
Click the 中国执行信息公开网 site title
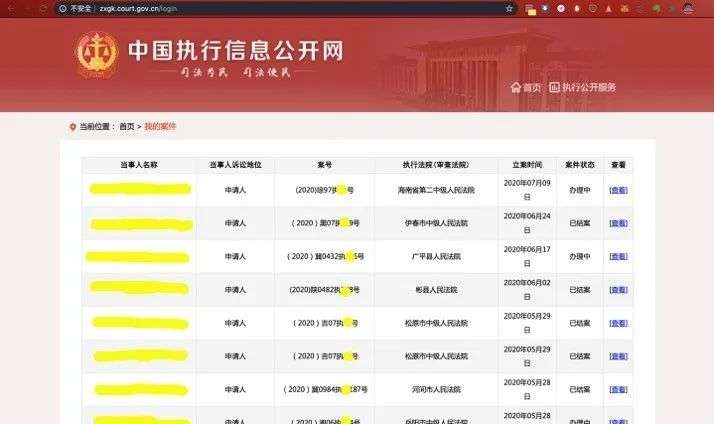click(236, 50)
